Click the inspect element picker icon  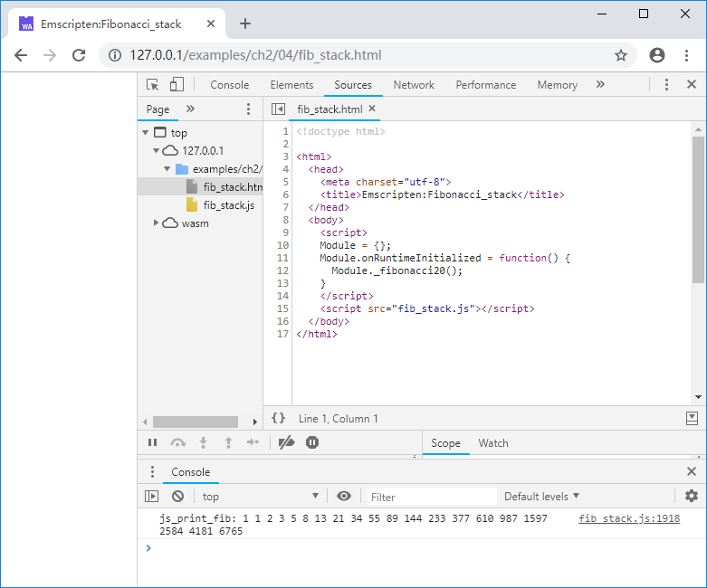coord(152,85)
